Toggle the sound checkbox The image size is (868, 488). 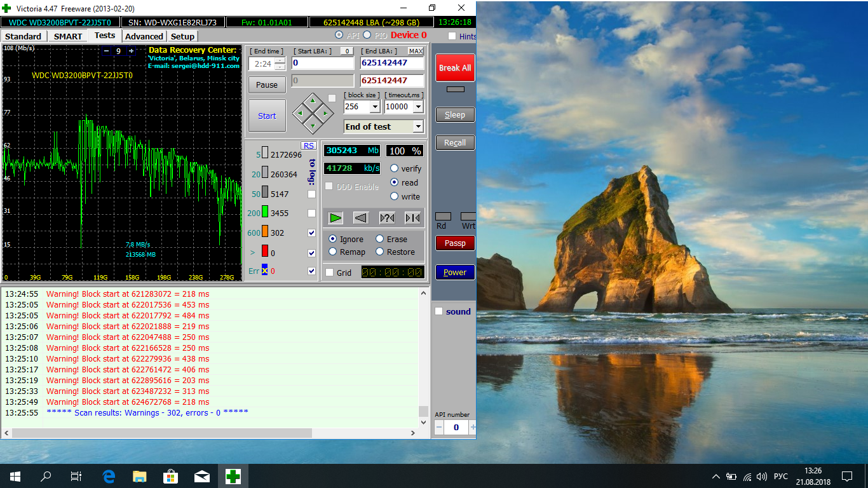tap(438, 311)
